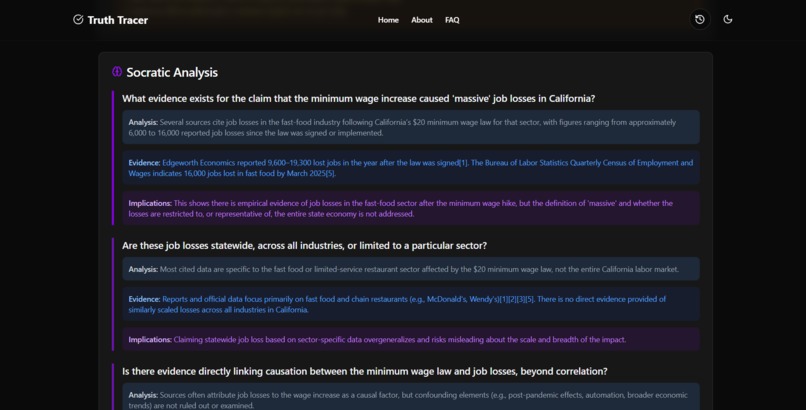Click implications text about empirical evidence of job losses
806x410 pixels.
click(411, 209)
